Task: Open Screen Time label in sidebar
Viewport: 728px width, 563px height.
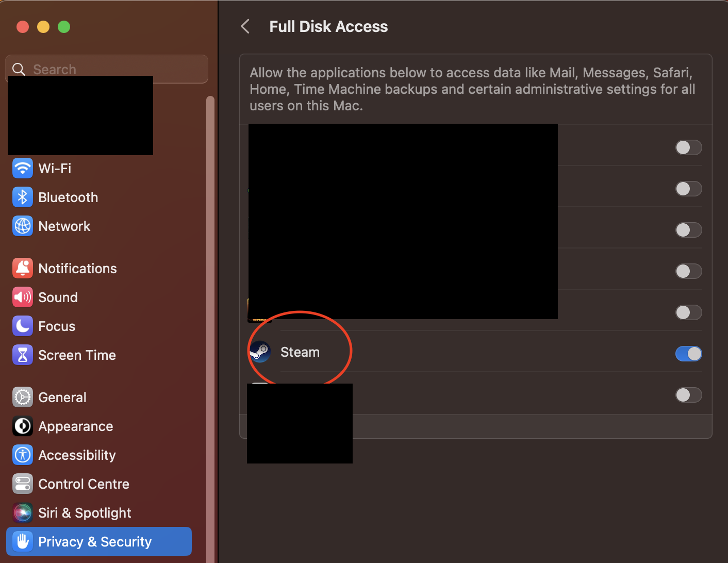Action: [x=77, y=355]
